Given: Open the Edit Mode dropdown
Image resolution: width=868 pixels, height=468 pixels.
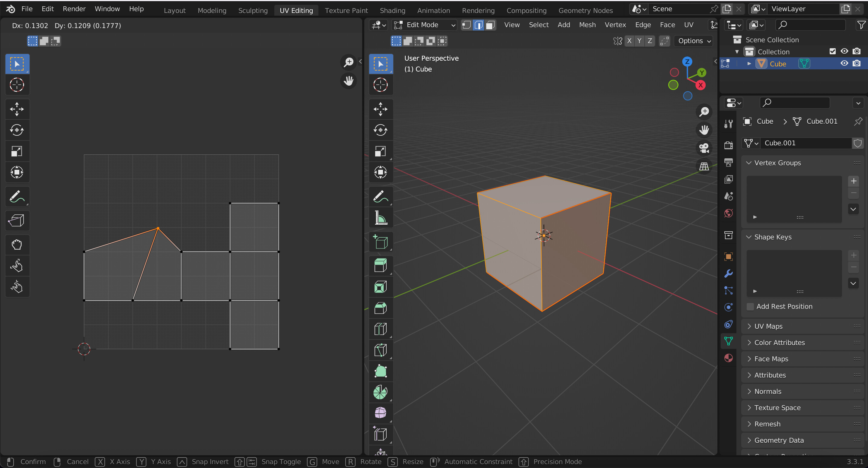Looking at the screenshot, I should click(424, 25).
